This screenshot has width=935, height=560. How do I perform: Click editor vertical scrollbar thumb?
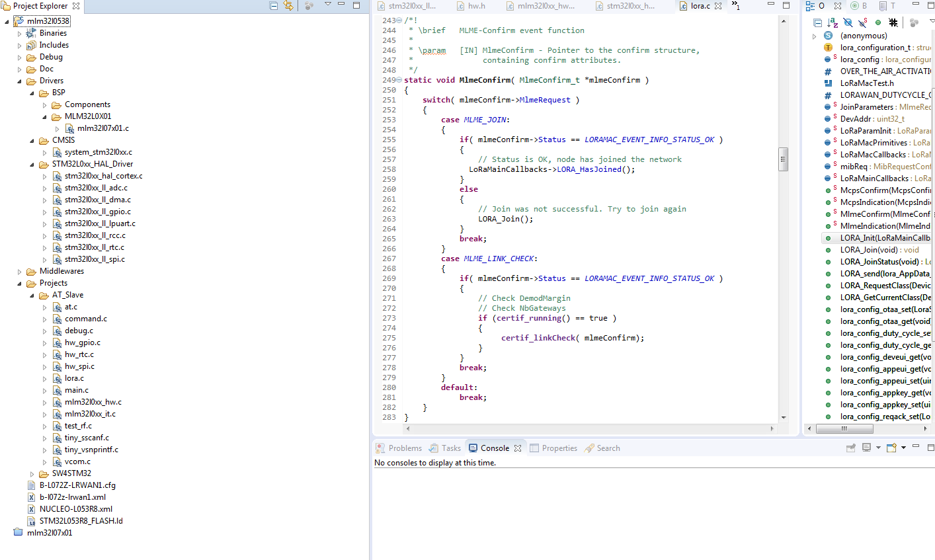click(784, 159)
